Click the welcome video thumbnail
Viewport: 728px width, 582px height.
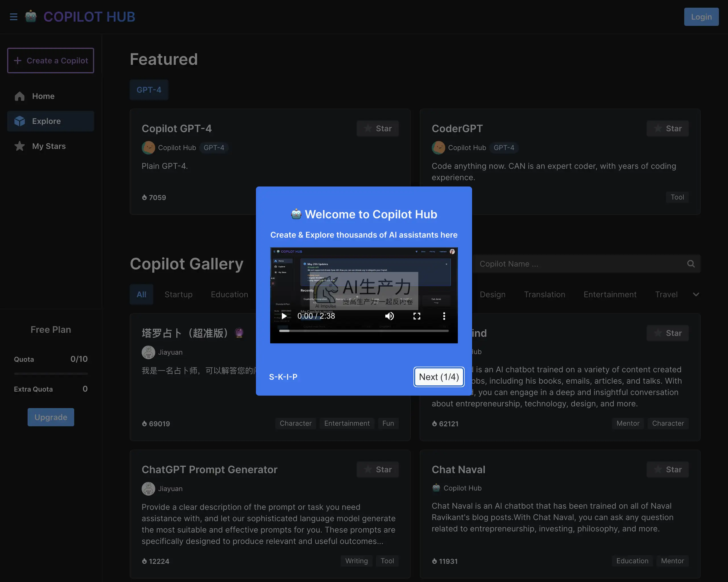tap(364, 295)
